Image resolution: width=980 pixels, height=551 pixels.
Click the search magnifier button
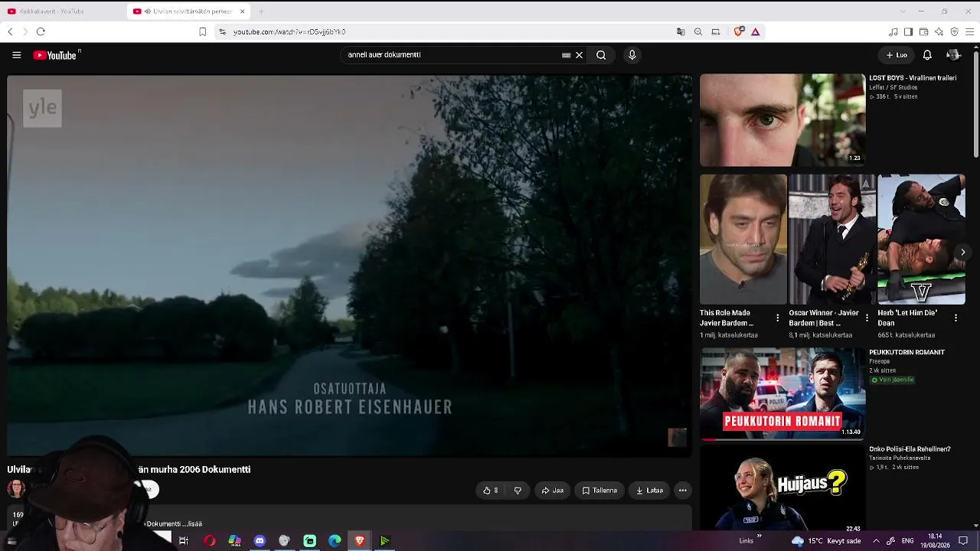(601, 55)
